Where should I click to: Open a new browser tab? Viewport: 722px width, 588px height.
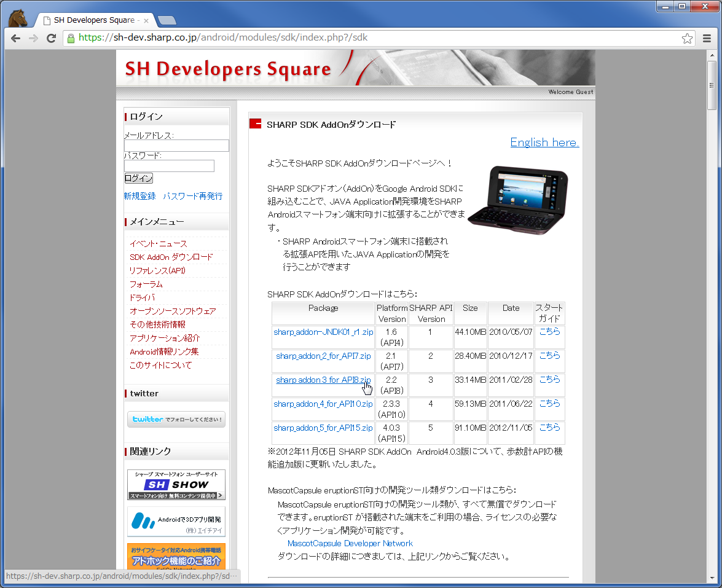click(167, 20)
